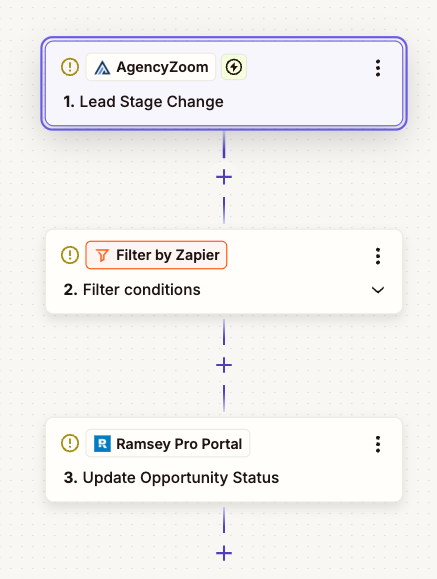437x579 pixels.
Task: Select the '1. Lead Stage Change' step title
Action: click(143, 102)
